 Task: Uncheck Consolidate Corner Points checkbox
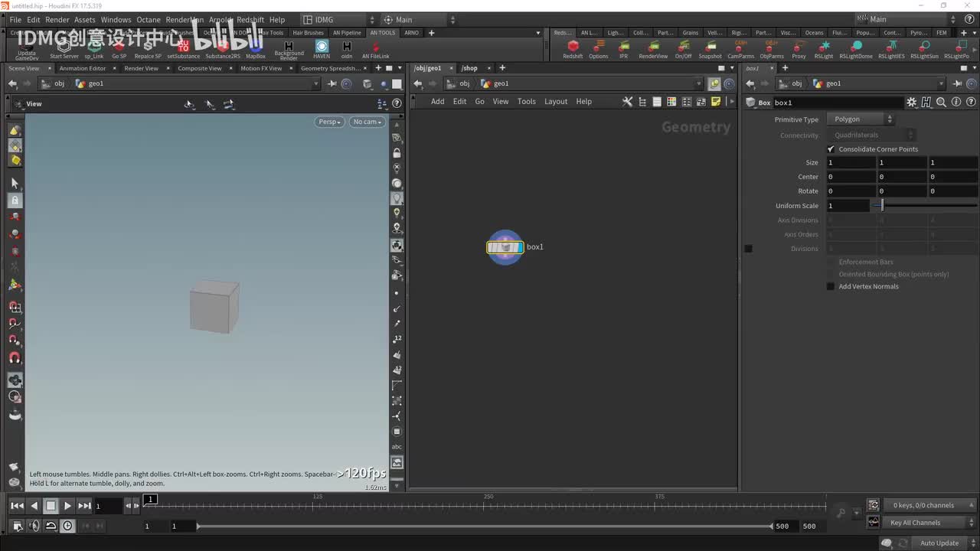coord(831,149)
